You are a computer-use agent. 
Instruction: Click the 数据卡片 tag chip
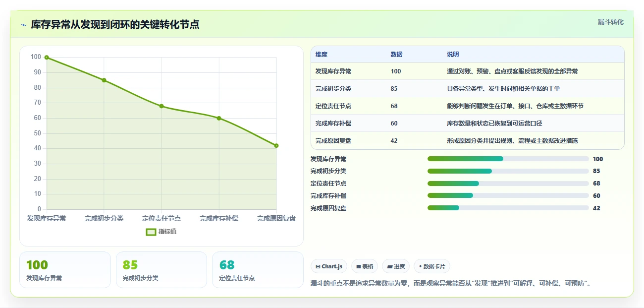[x=432, y=266]
